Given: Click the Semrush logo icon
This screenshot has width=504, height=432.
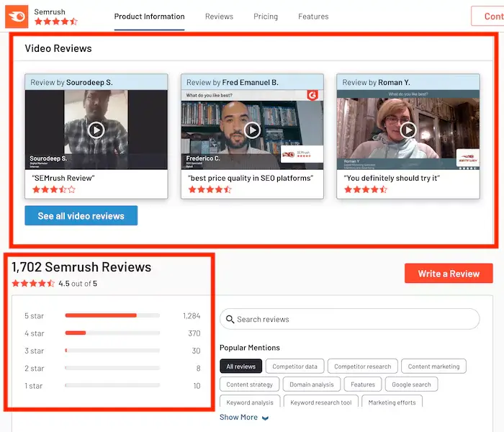Looking at the screenshot, I should [17, 17].
